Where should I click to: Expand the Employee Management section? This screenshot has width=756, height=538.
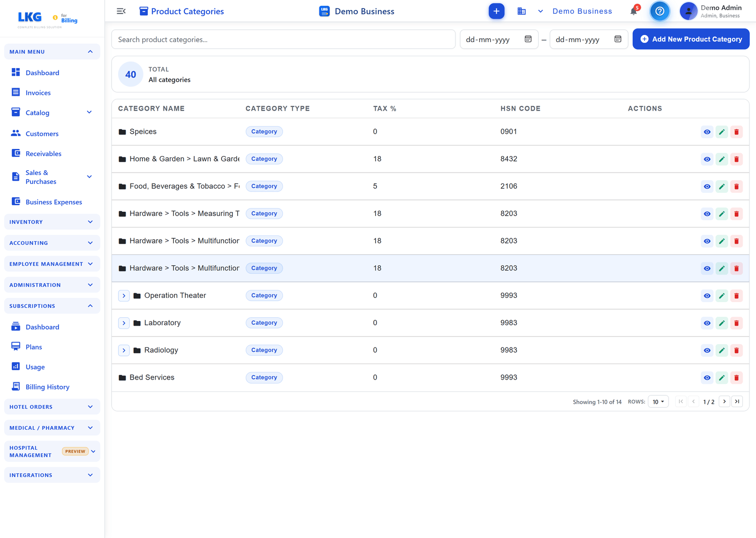click(52, 264)
